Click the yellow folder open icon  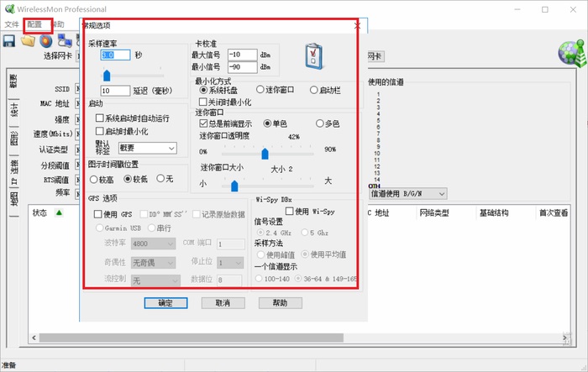pos(28,41)
